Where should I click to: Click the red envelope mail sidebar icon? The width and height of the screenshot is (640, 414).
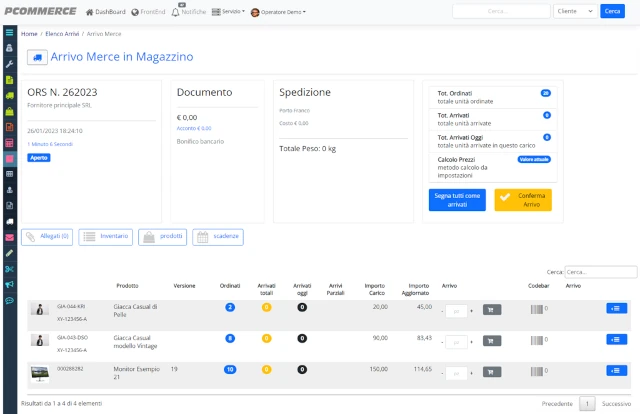pos(9,238)
